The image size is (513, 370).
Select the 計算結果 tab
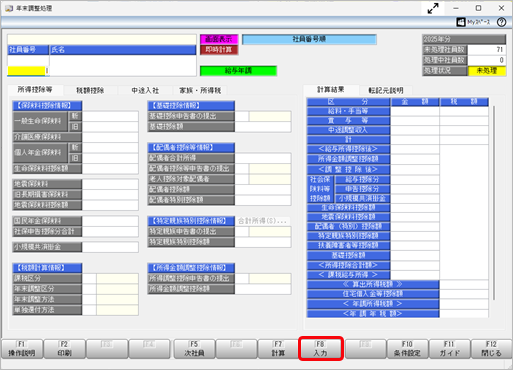331,90
